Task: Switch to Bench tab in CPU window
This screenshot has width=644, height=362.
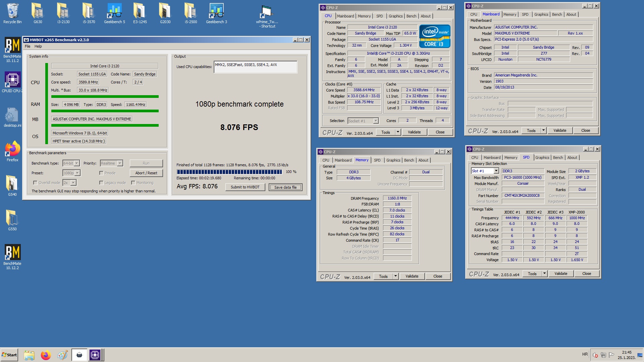Action: [x=411, y=16]
